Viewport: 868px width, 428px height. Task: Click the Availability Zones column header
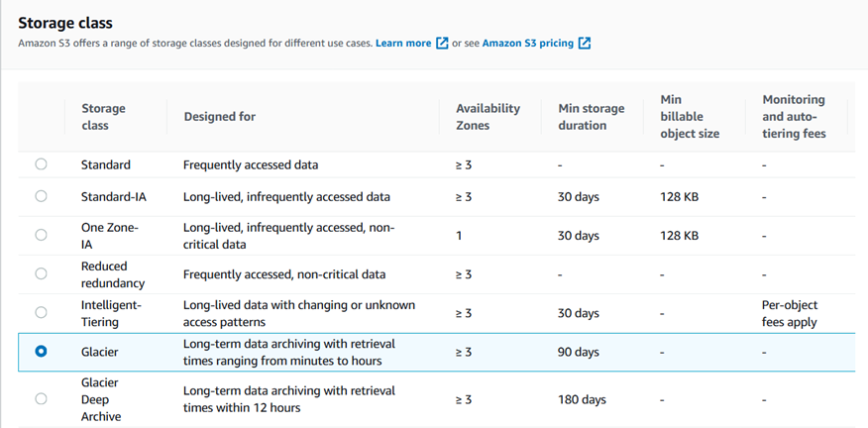tap(488, 117)
